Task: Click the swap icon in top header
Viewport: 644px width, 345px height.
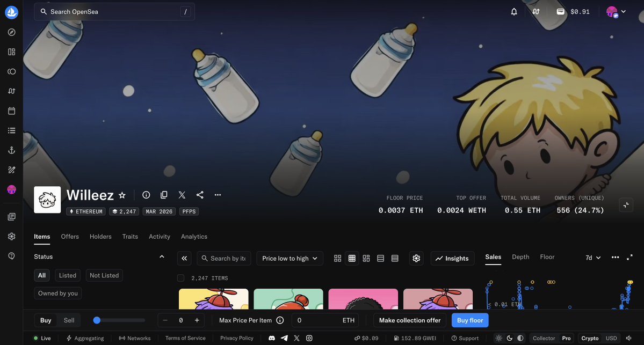Action: tap(536, 11)
